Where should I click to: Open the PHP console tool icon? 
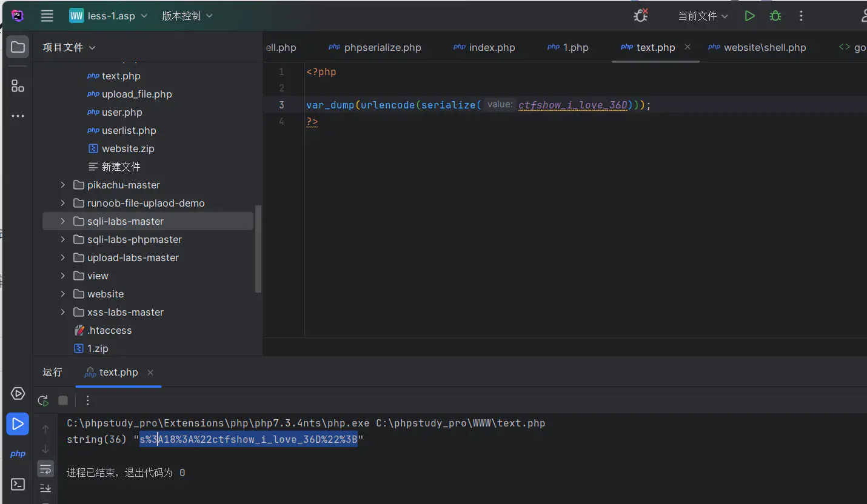coord(18,454)
